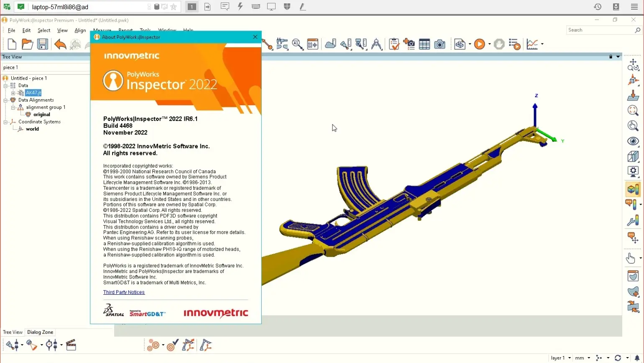
Task: Open the compass measurement tool
Action: point(376,44)
